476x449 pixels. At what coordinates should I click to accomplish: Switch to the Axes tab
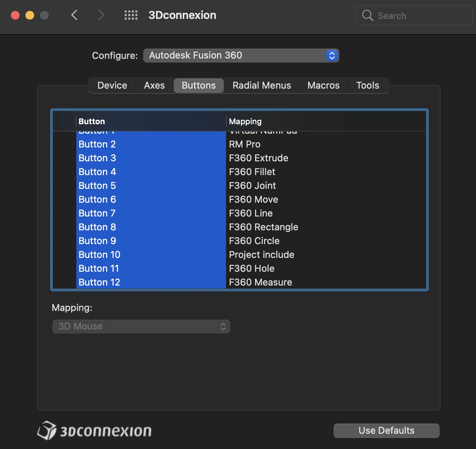tap(154, 85)
